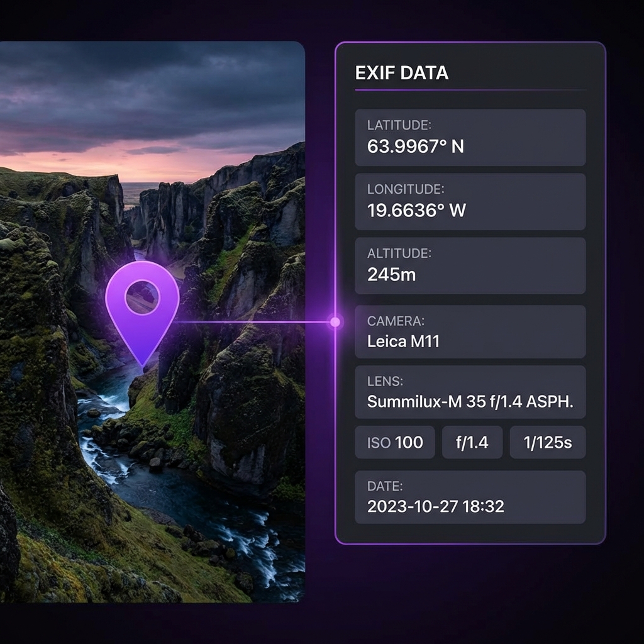
Task: Select the latitude value 63.9967° N
Action: pos(415,147)
